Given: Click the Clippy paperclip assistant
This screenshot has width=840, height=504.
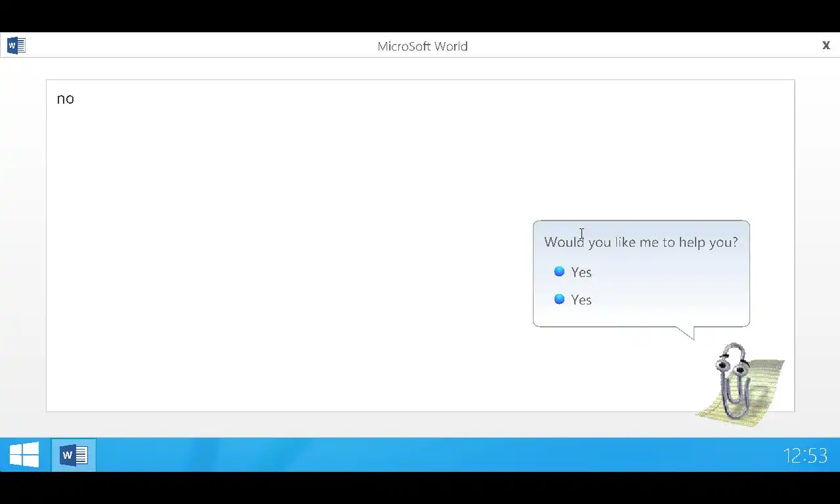Looking at the screenshot, I should tap(740, 383).
